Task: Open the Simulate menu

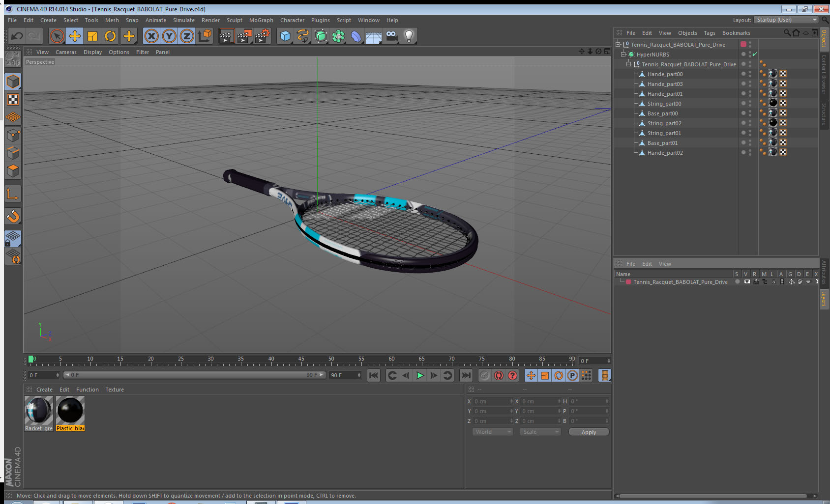Action: pos(183,20)
